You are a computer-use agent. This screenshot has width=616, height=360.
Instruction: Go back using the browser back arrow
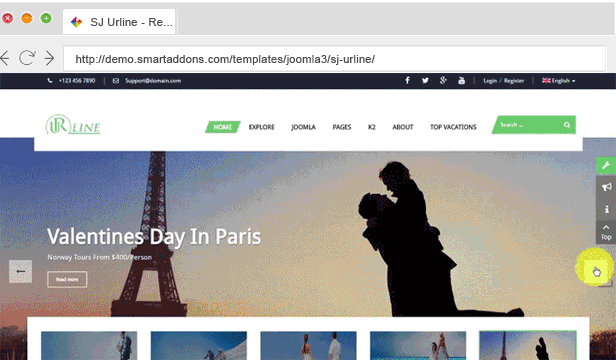coord(5,58)
